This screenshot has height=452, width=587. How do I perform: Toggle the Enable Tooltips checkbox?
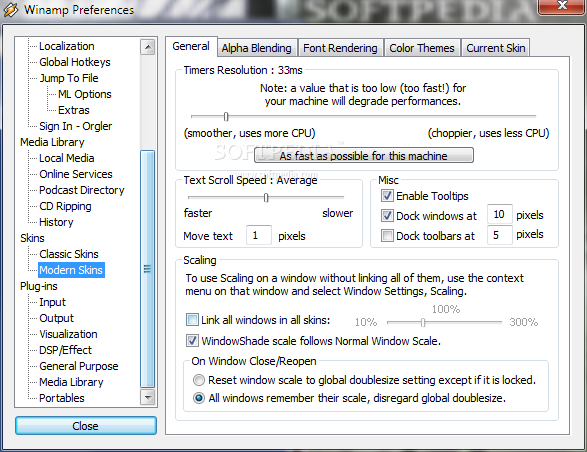[x=387, y=195]
